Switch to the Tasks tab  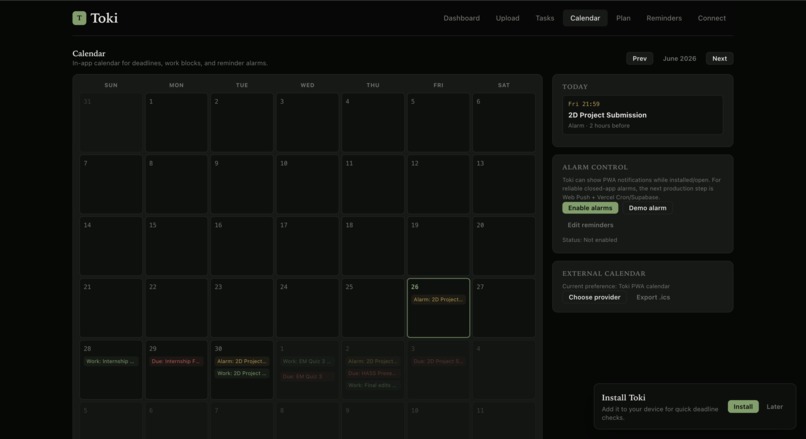[544, 18]
